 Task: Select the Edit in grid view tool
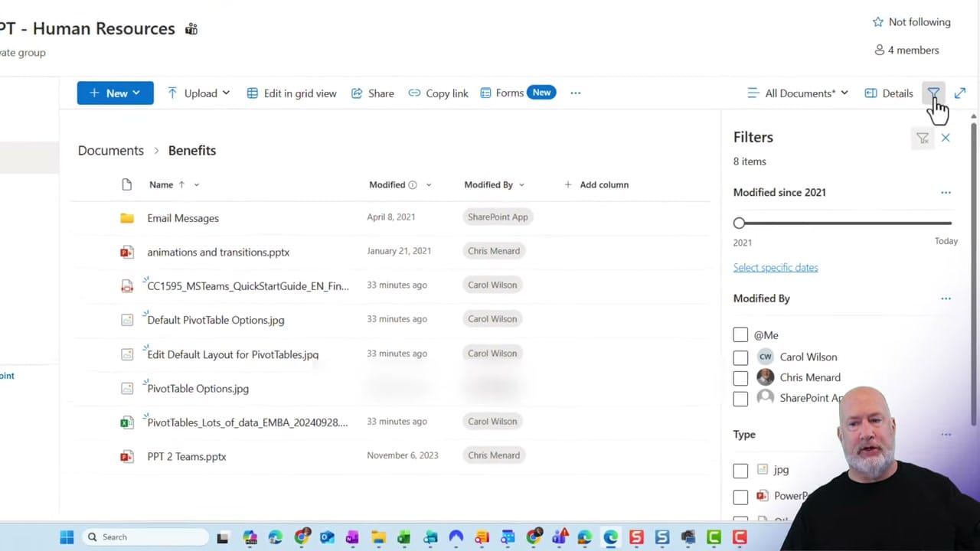(x=291, y=93)
